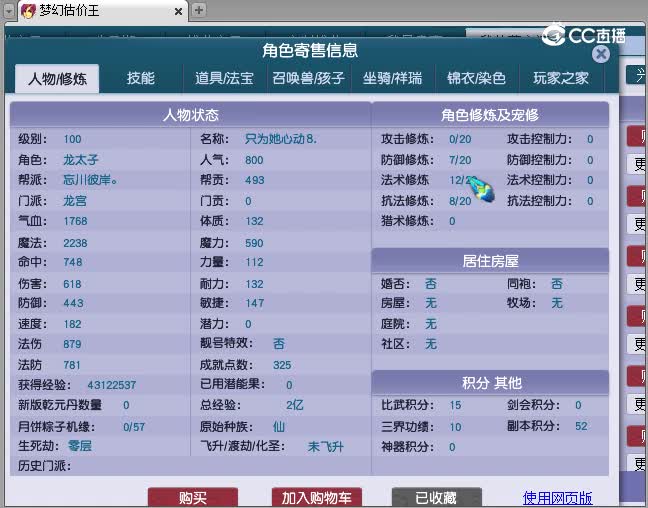Click the 加入购物车 button
Screen dimensions: 648x508
[317, 497]
